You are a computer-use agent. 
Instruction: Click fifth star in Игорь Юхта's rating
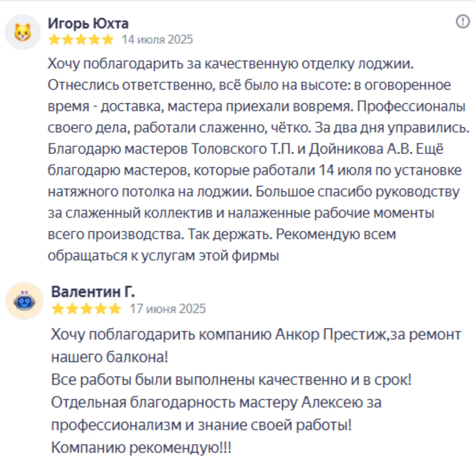(108, 40)
